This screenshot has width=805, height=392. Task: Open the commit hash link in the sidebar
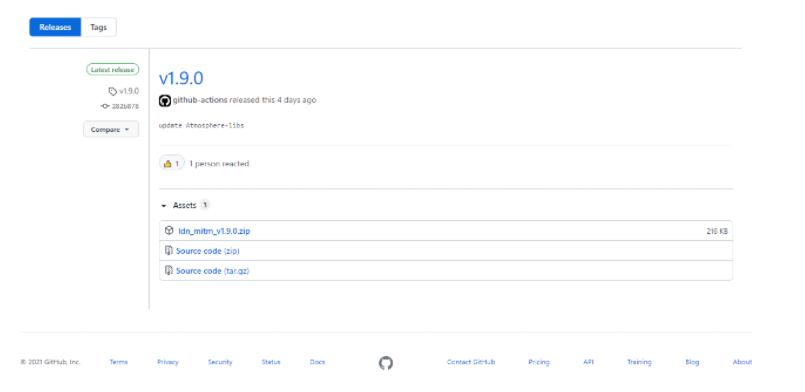[125, 106]
